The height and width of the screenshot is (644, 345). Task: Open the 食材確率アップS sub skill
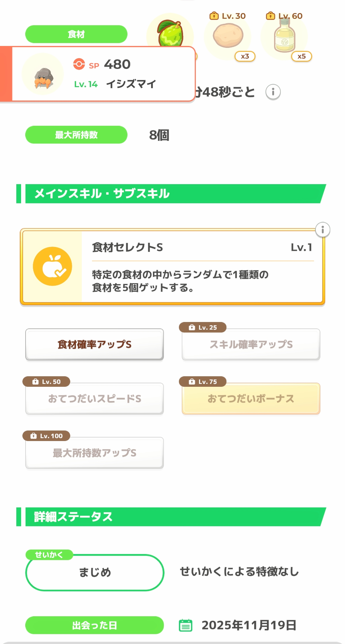95,344
